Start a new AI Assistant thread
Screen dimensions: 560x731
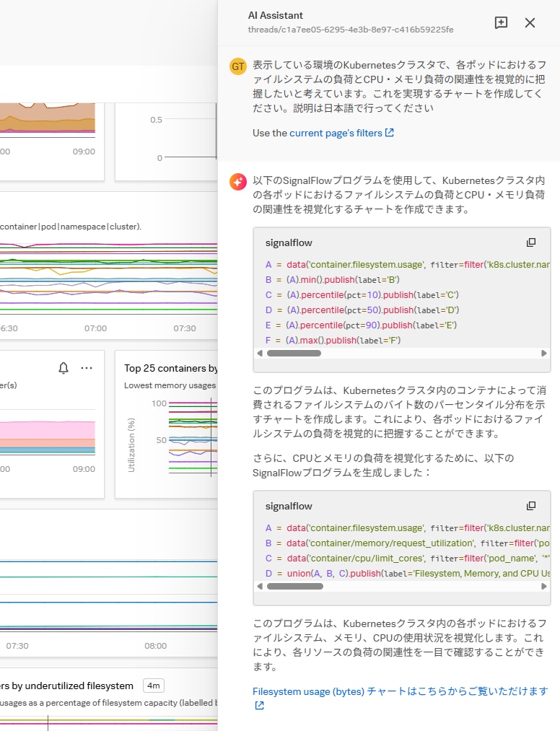[501, 22]
